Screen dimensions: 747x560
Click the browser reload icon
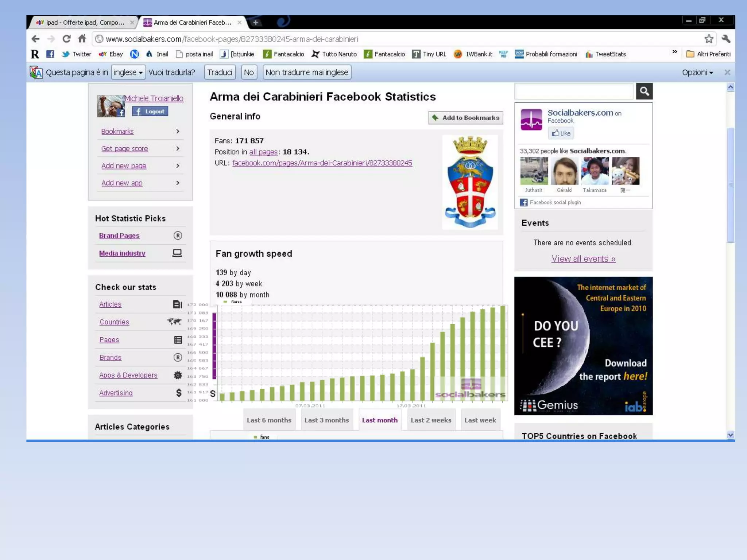(x=66, y=39)
